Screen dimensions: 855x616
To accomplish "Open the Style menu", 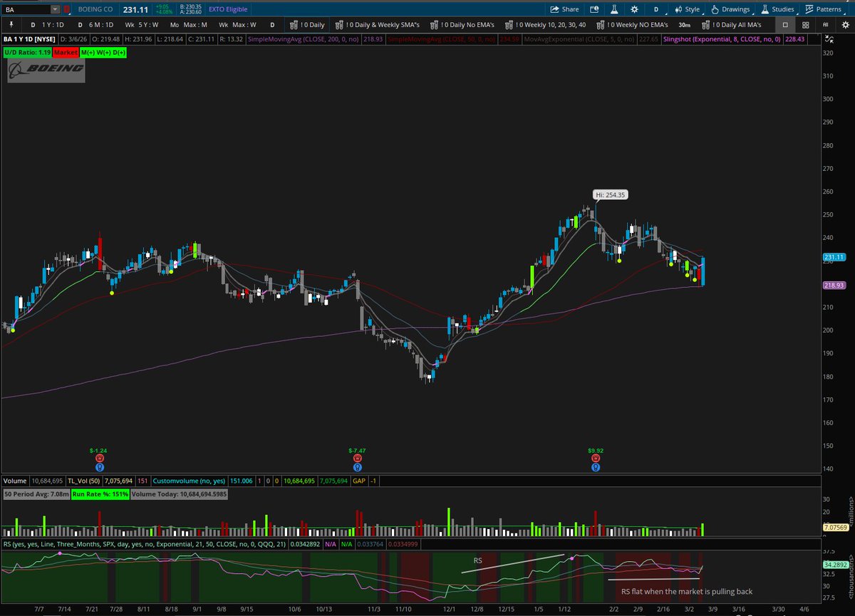I will 687,9.
